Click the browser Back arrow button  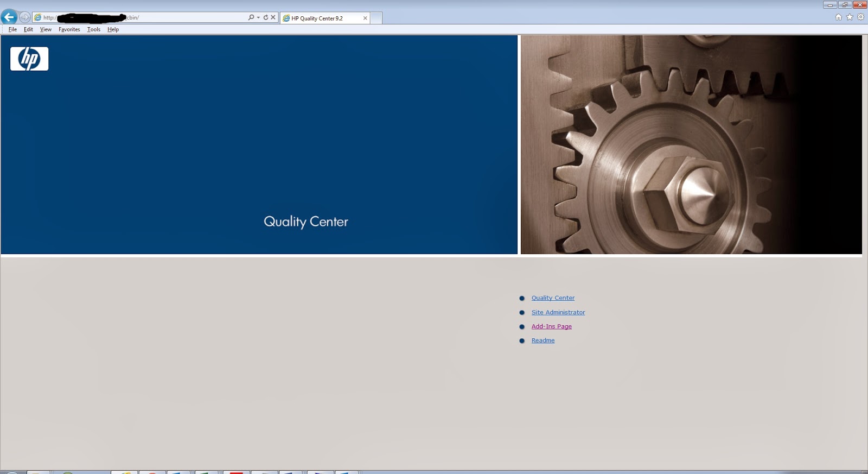click(9, 17)
